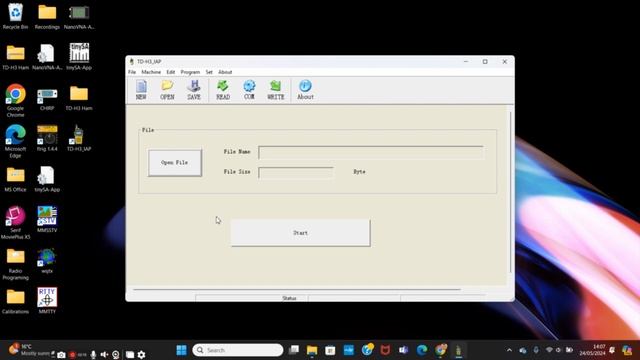Click the taskbar Search box
The height and width of the screenshot is (360, 640).
238,350
